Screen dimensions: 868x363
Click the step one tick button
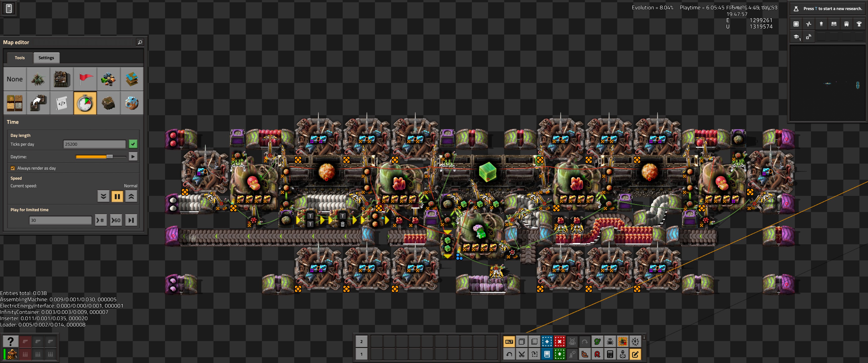pyautogui.click(x=131, y=220)
